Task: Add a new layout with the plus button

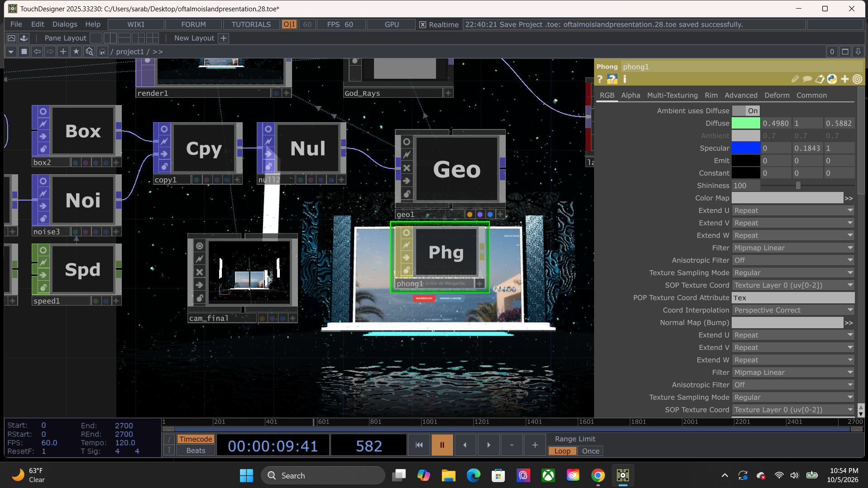Action: click(223, 38)
